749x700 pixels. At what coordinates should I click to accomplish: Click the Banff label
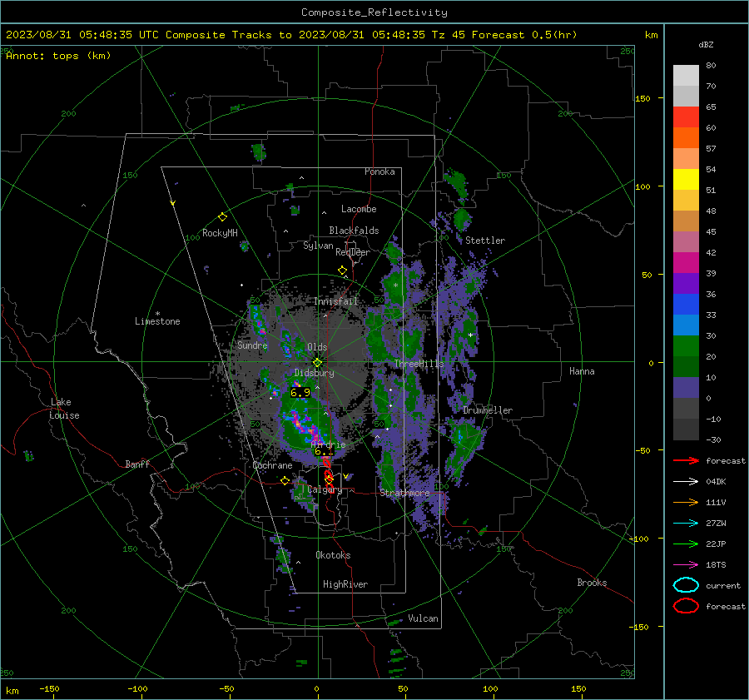(137, 464)
